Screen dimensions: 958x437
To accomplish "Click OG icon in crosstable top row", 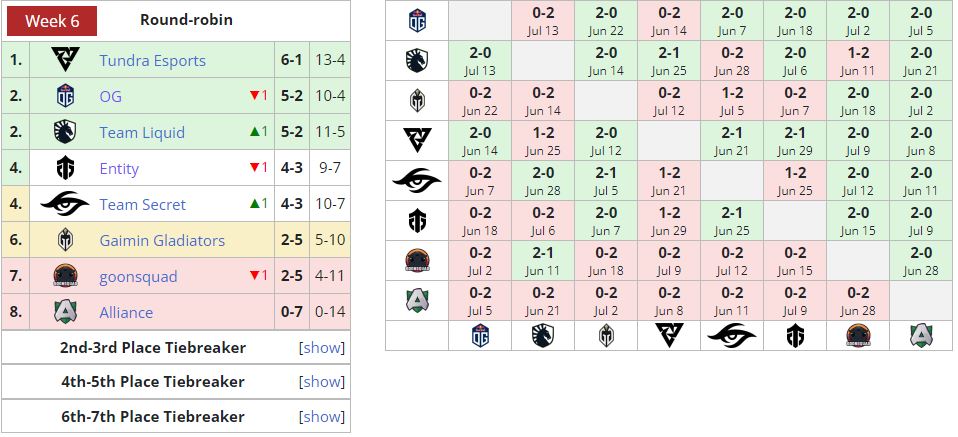I will click(x=417, y=20).
